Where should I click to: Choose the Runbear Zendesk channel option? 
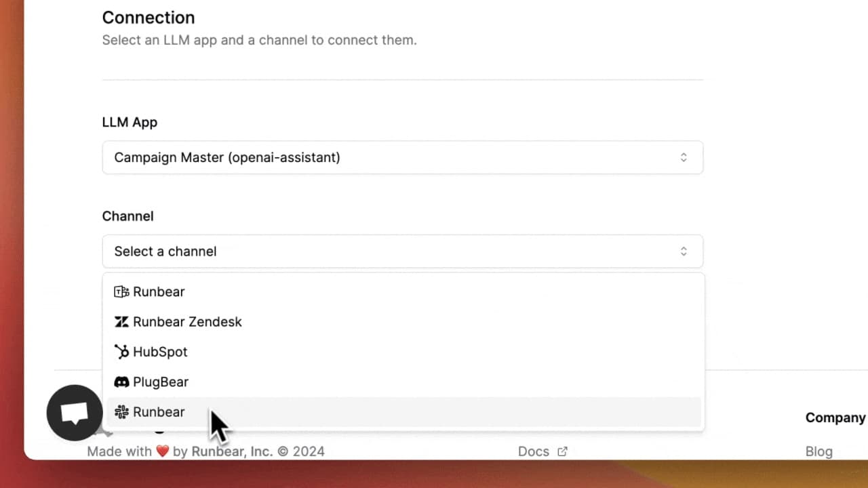187,322
